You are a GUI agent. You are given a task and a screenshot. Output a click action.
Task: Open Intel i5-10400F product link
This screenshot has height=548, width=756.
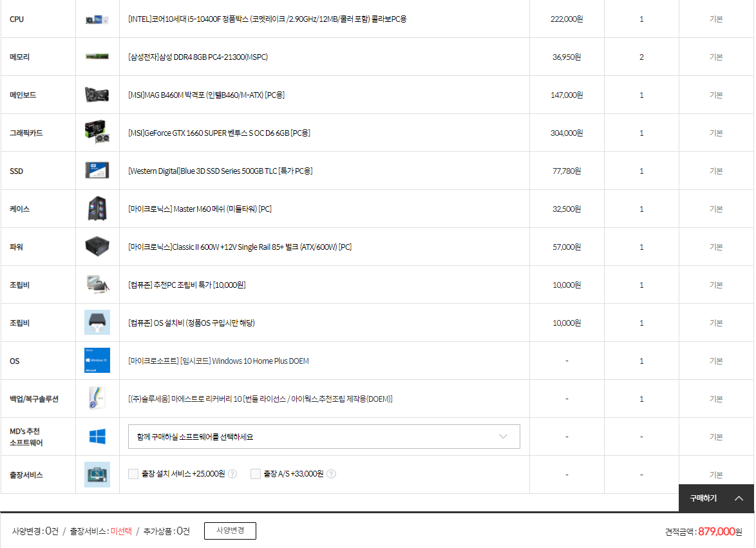pyautogui.click(x=267, y=19)
